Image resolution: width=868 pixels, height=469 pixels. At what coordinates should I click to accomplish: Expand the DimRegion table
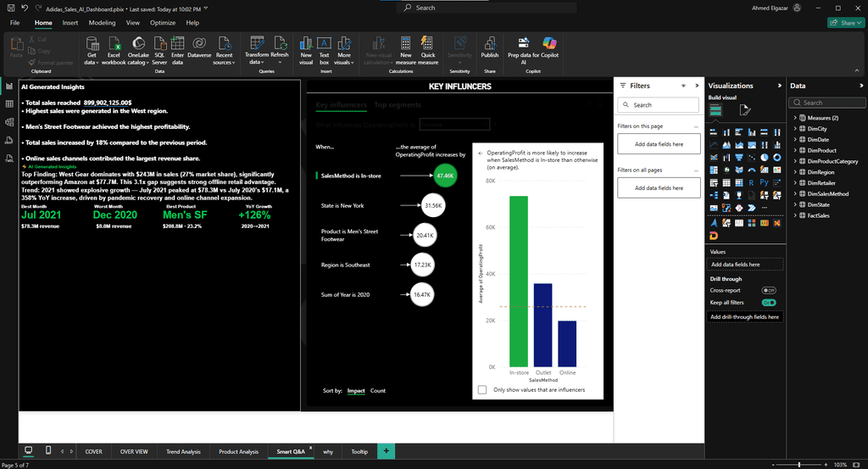[795, 171]
